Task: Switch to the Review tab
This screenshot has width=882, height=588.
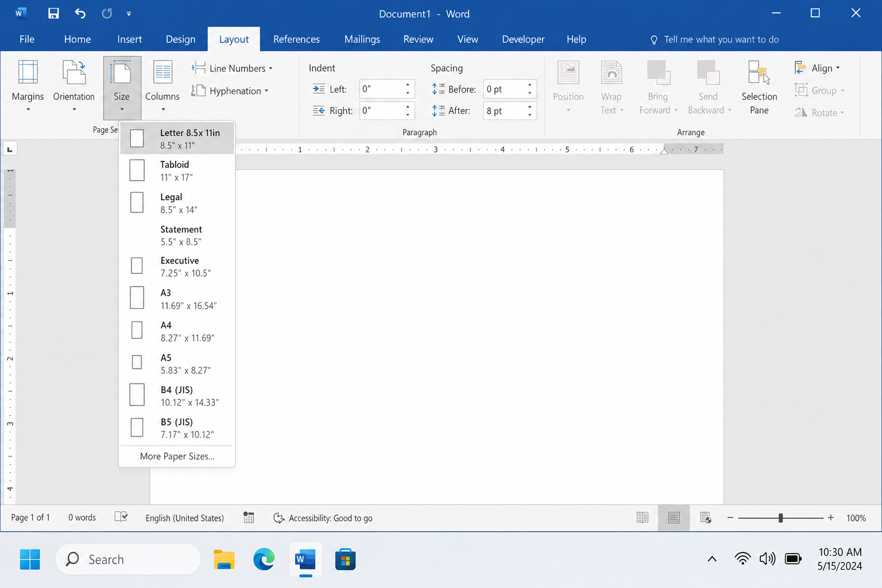Action: click(418, 39)
